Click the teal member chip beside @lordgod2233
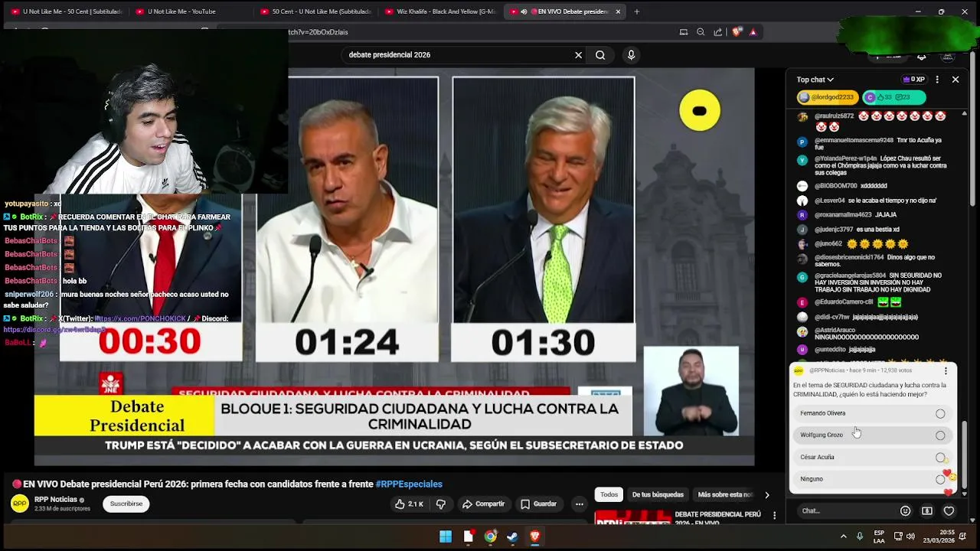Image resolution: width=980 pixels, height=551 pixels. pyautogui.click(x=894, y=97)
